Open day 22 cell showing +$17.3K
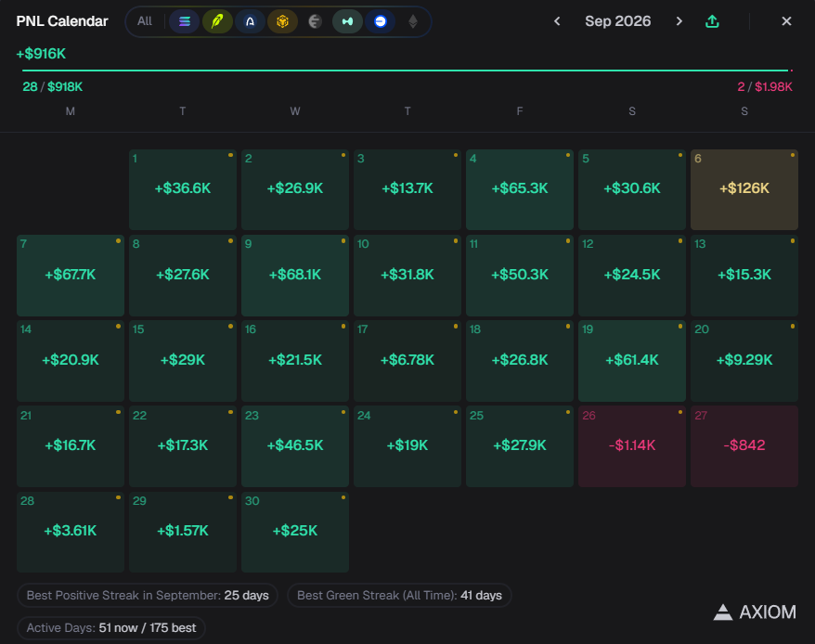This screenshot has width=815, height=644. click(x=183, y=446)
